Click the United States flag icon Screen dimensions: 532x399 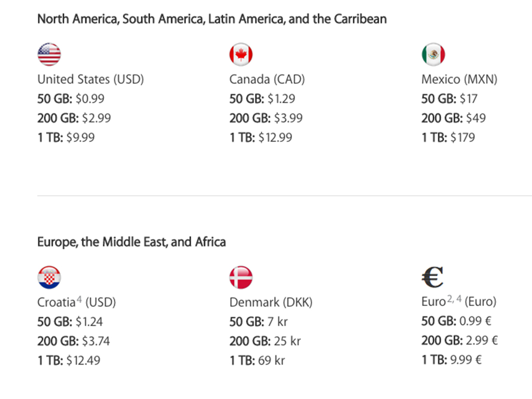tap(49, 55)
